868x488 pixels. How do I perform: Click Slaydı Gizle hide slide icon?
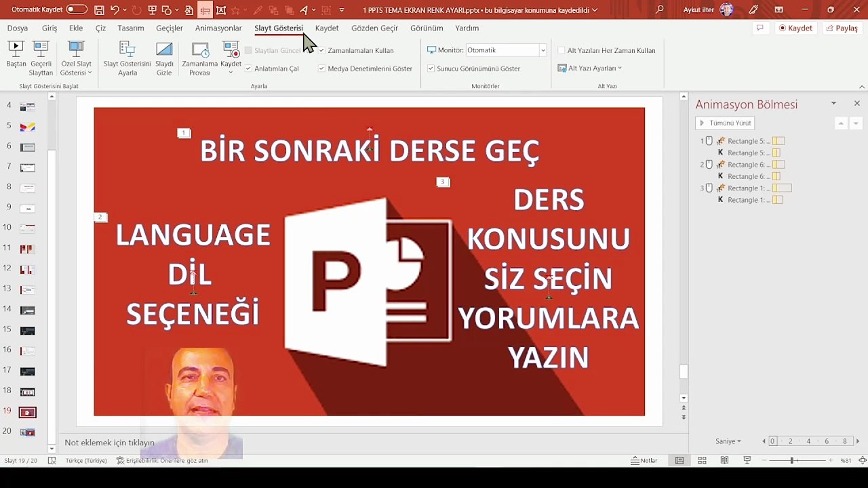(x=164, y=49)
